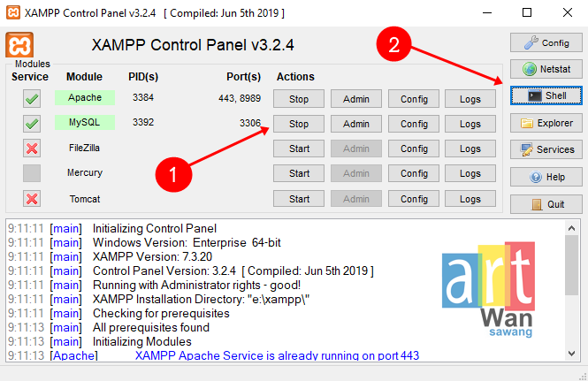Open the Explorer folder button
The width and height of the screenshot is (588, 381).
[x=546, y=123]
